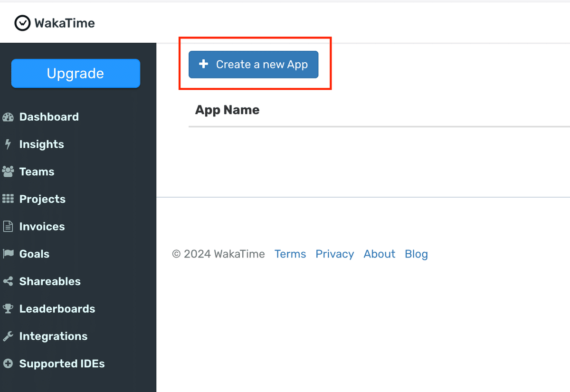Viewport: 570px width, 392px height.
Task: Click the WakaTime clock logo
Action: (x=21, y=22)
